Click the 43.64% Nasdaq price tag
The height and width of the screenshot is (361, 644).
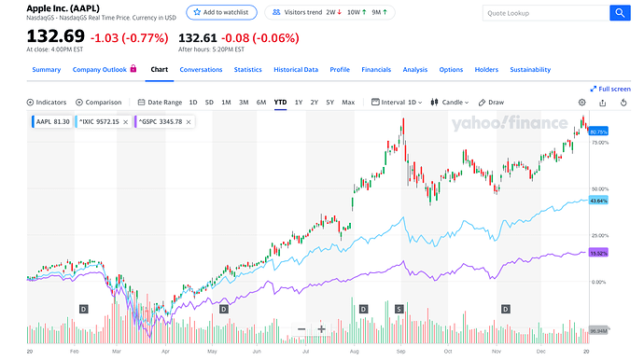[x=598, y=201]
